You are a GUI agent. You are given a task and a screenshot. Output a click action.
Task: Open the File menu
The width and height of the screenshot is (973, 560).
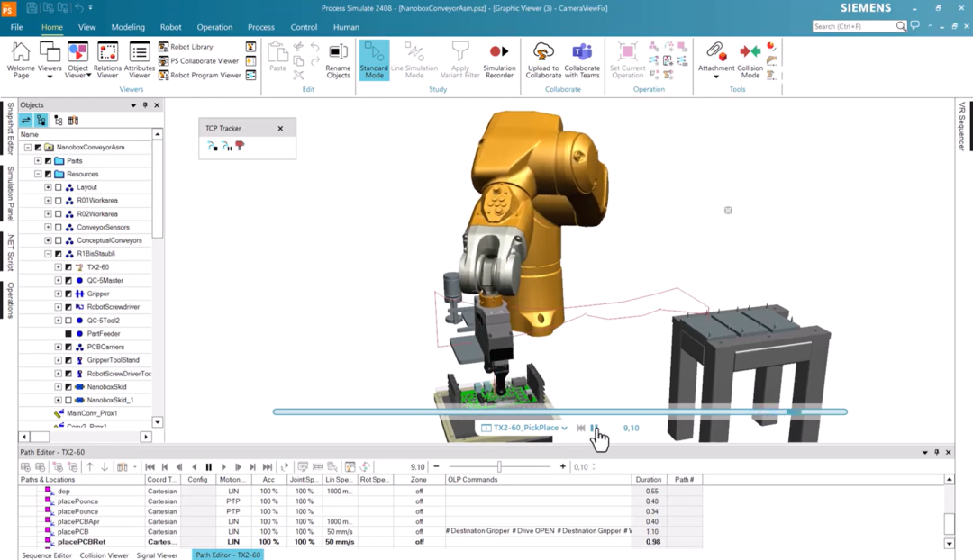click(x=17, y=27)
